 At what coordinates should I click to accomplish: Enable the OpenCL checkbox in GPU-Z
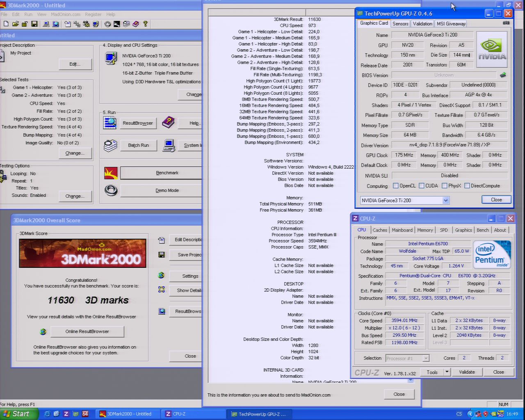396,186
